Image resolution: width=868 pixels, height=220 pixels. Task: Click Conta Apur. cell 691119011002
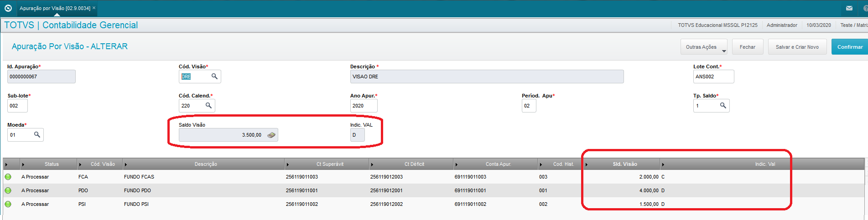pos(470,204)
